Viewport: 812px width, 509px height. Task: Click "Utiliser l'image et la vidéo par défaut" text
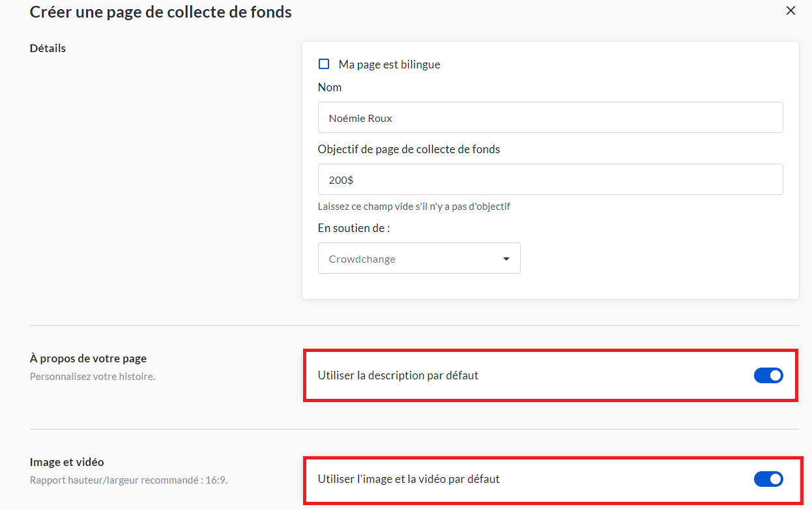point(409,479)
